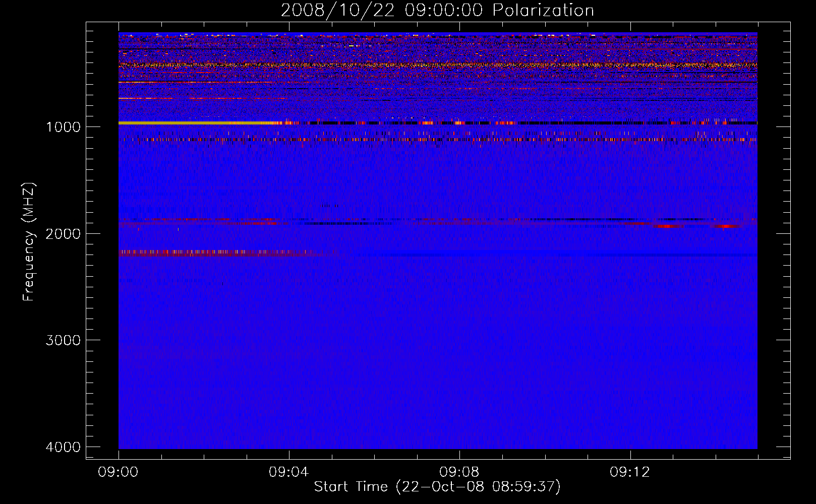Click the 09:04 time tick label

pyautogui.click(x=289, y=472)
